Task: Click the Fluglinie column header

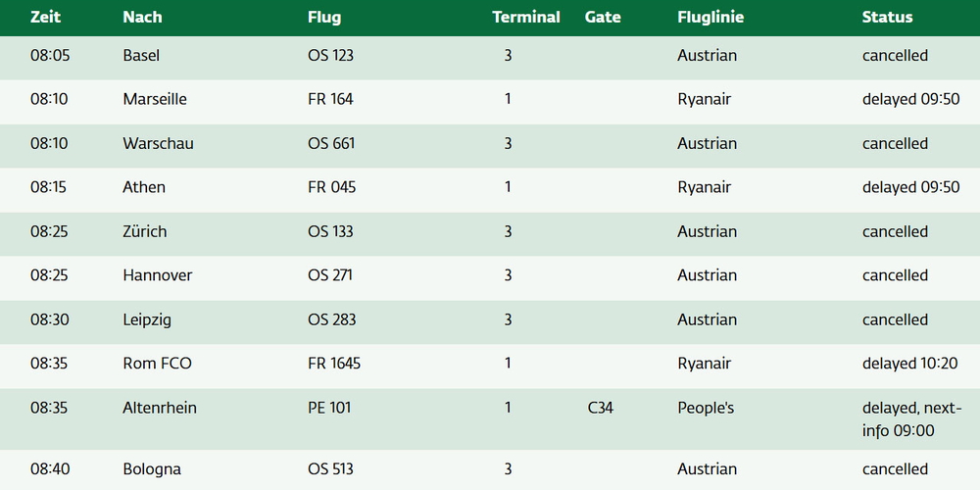Action: 710,17
